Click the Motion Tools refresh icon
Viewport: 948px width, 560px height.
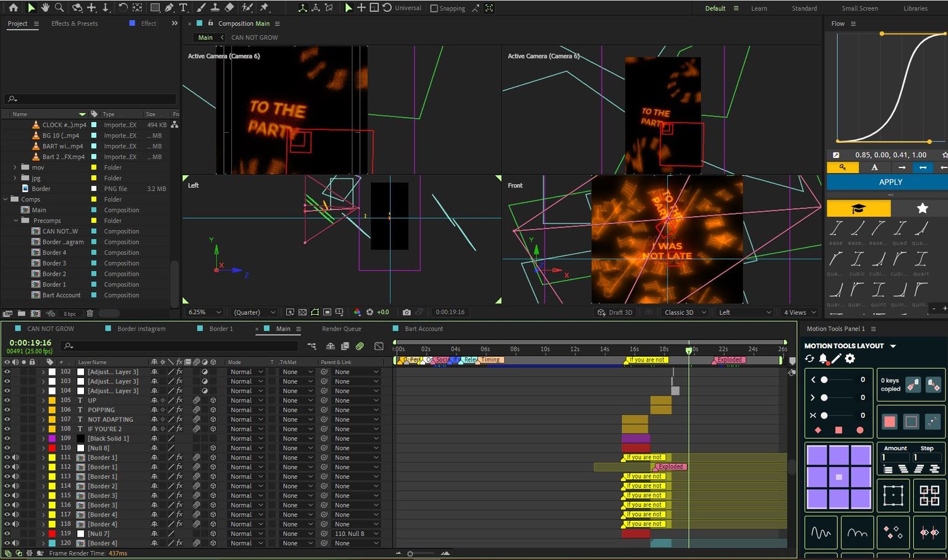pos(810,358)
